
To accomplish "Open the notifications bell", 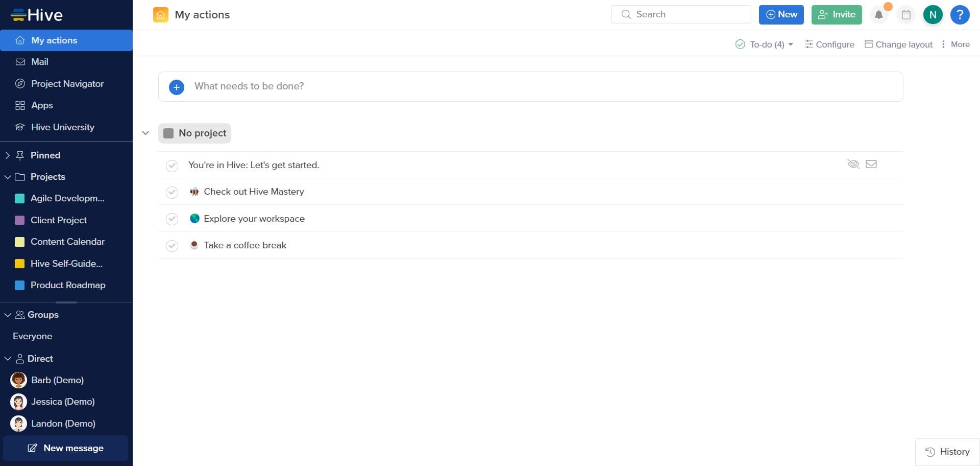I will pos(878,15).
